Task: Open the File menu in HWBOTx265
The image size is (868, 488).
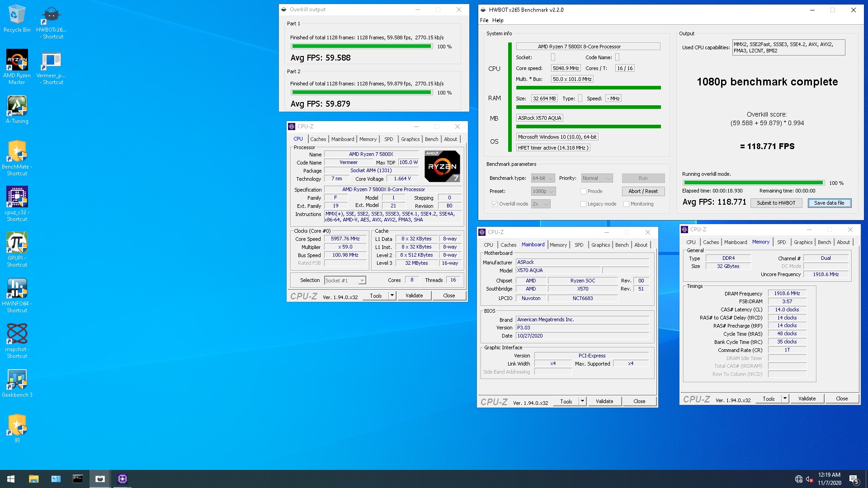Action: click(x=484, y=20)
